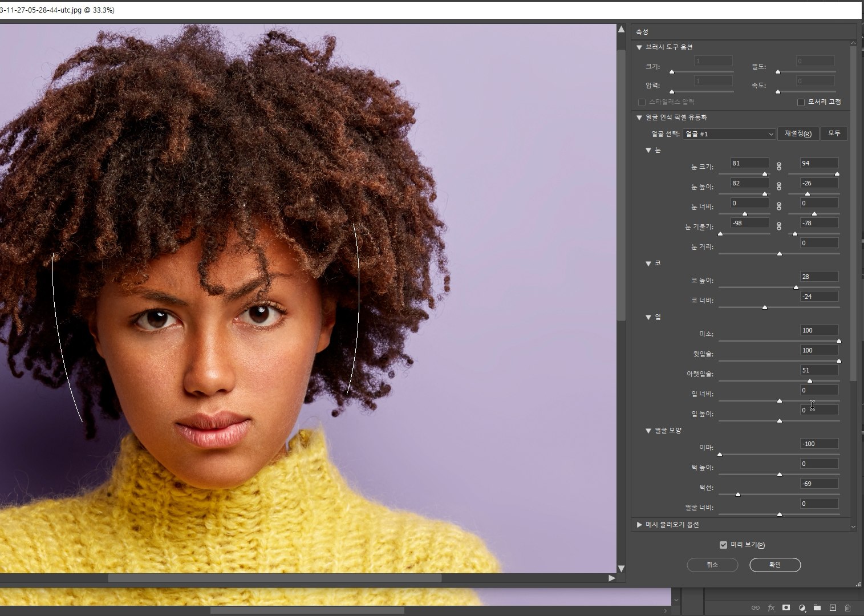
Task: Click the preview scroll-down arrow
Action: 621,568
